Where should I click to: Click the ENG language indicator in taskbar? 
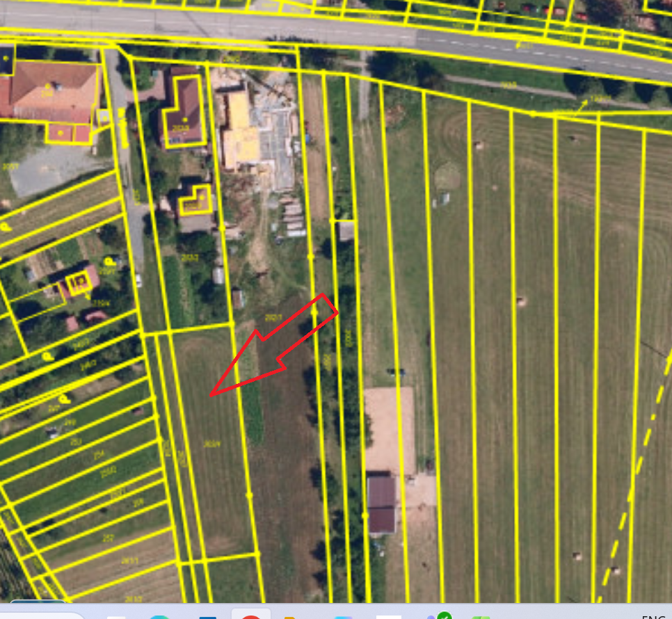[653, 616]
